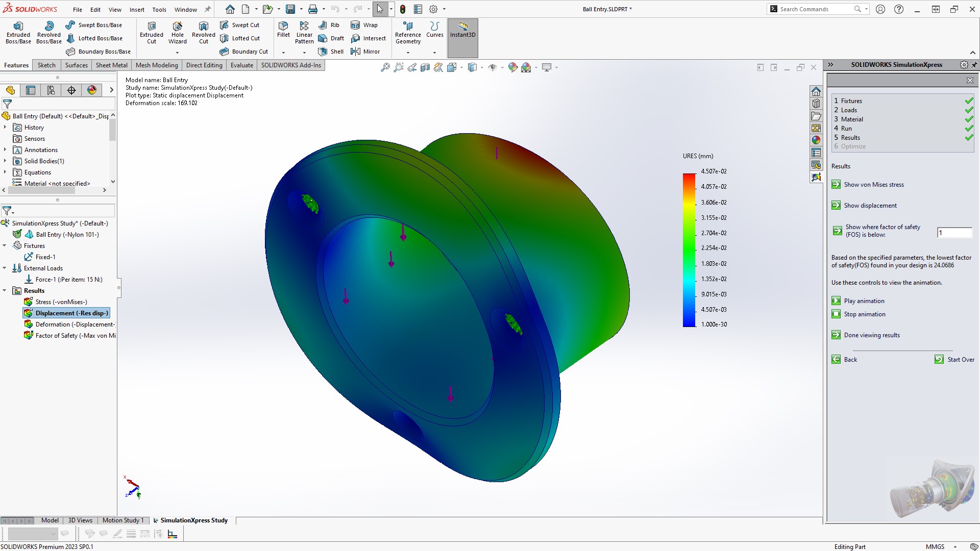The image size is (980, 551).
Task: Open the Tools menu
Action: click(159, 9)
